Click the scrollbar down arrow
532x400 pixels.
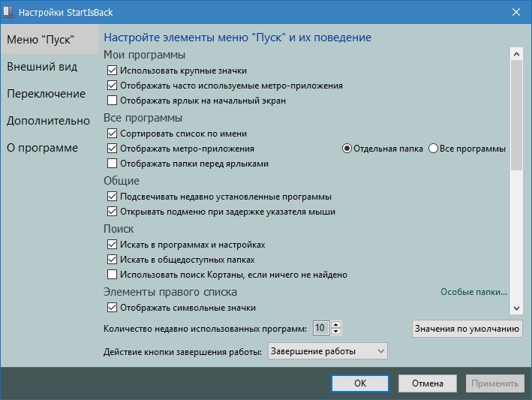tap(516, 308)
